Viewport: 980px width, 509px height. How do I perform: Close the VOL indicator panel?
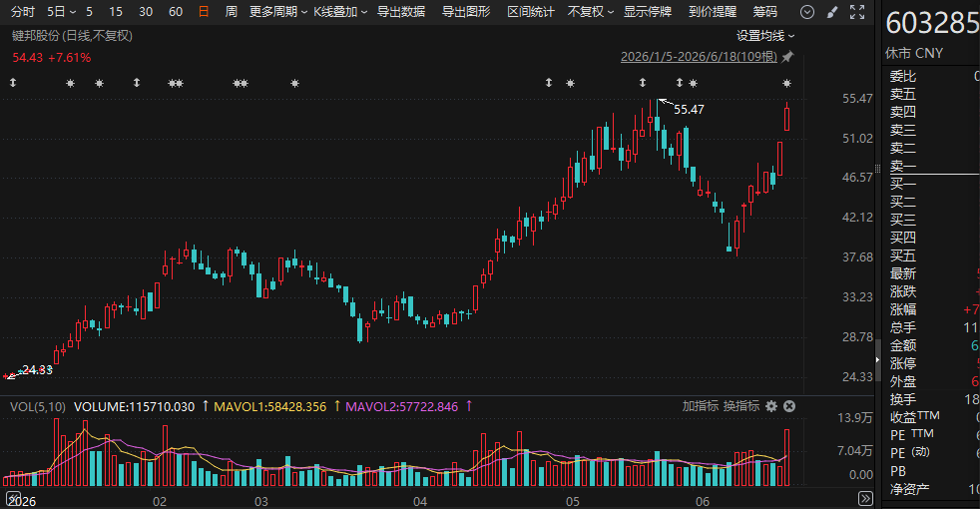tap(789, 406)
